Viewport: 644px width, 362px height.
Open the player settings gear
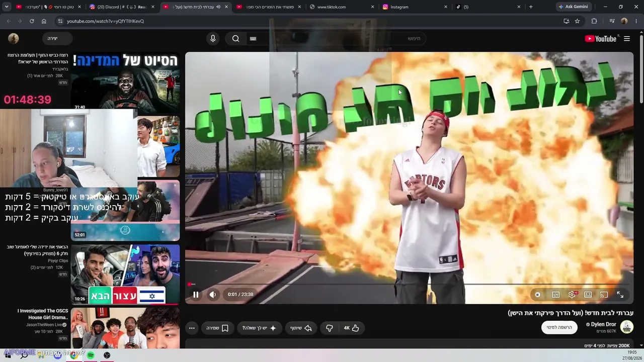click(x=572, y=295)
